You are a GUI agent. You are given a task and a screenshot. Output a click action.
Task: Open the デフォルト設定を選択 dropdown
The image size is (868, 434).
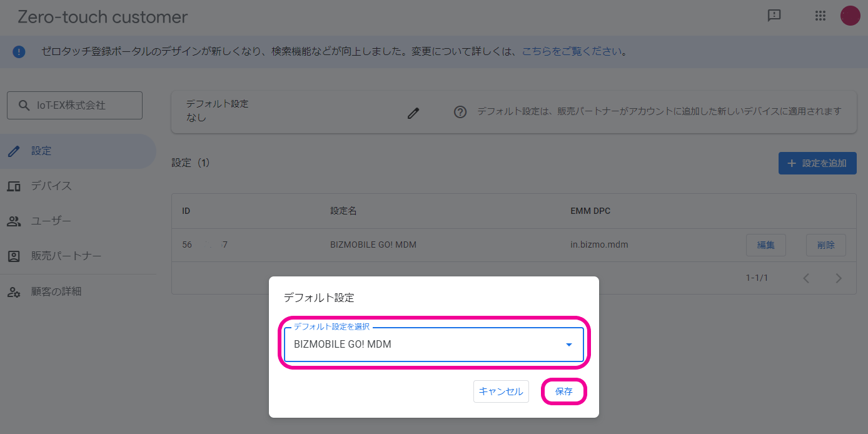click(425, 345)
